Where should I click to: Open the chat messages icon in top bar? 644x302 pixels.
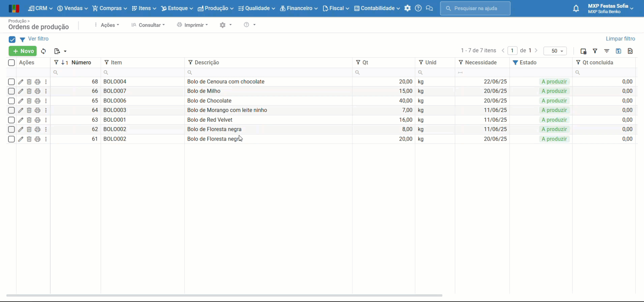pos(429,8)
